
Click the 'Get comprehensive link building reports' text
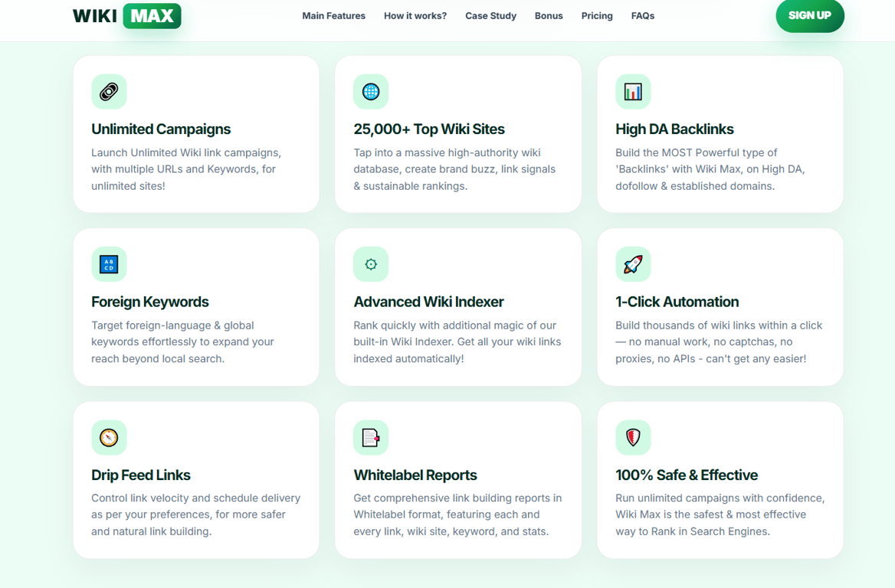tap(457, 514)
